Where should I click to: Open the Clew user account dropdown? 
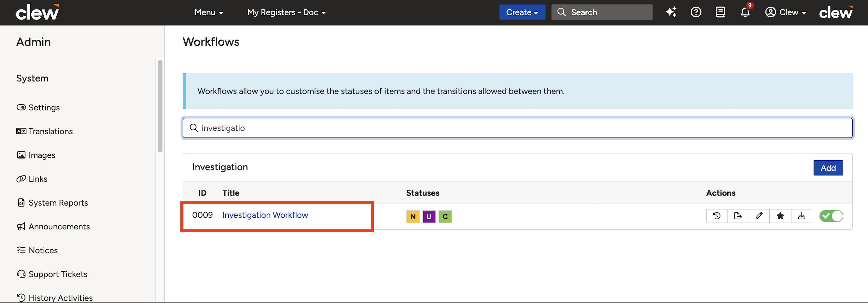786,12
